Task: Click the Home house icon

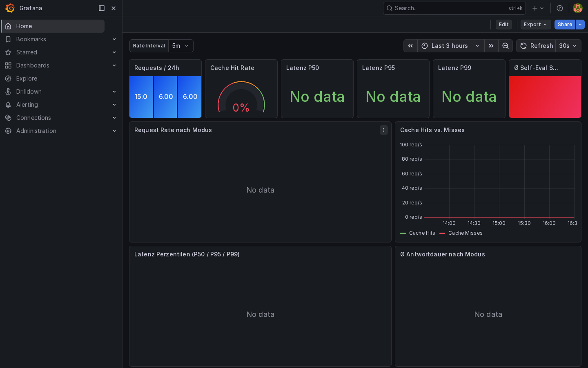Action: pyautogui.click(x=8, y=26)
